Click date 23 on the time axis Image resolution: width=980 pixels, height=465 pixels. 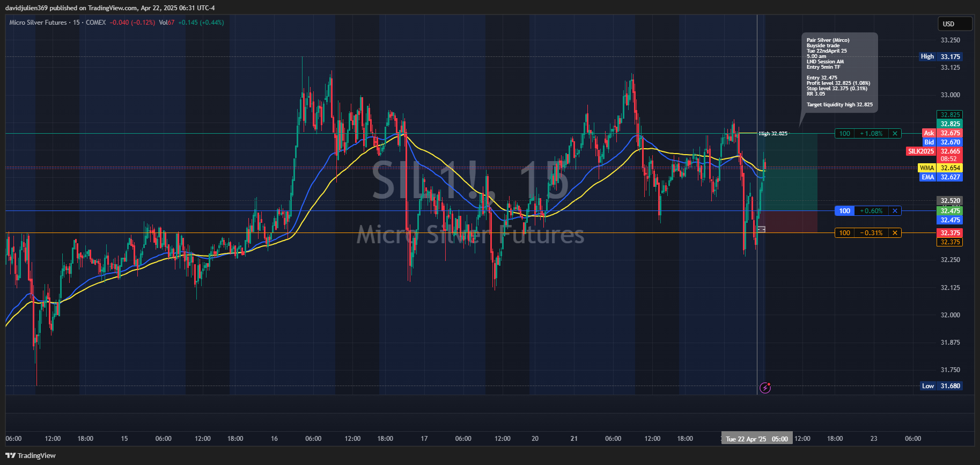874,439
